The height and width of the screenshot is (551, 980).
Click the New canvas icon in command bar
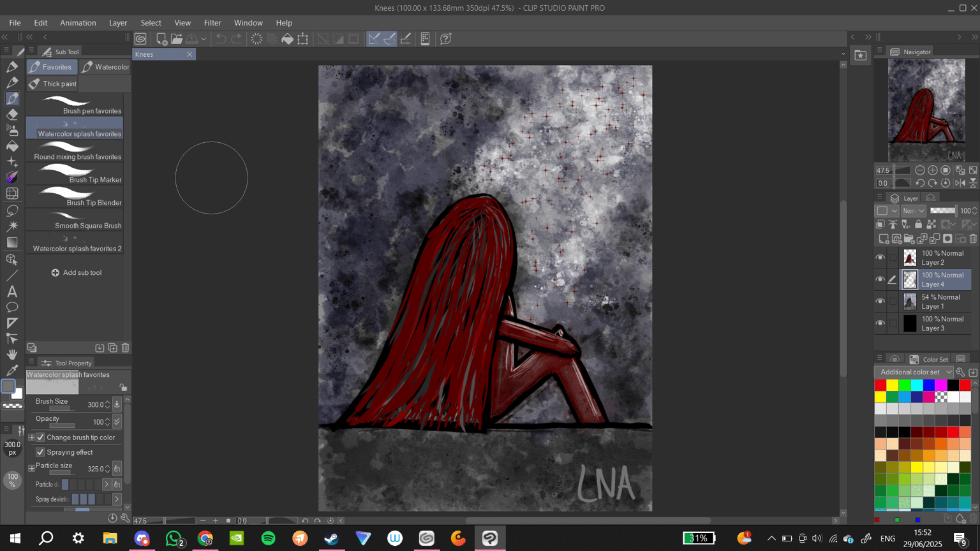coord(161,39)
